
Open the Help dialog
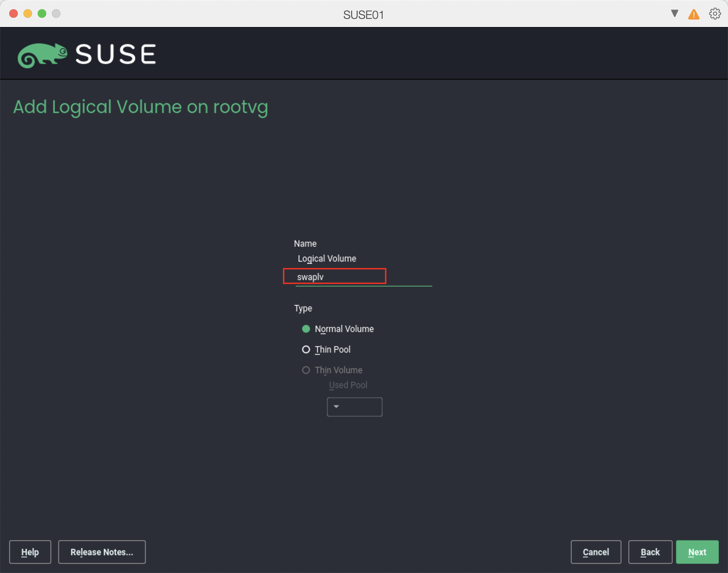pyautogui.click(x=30, y=552)
